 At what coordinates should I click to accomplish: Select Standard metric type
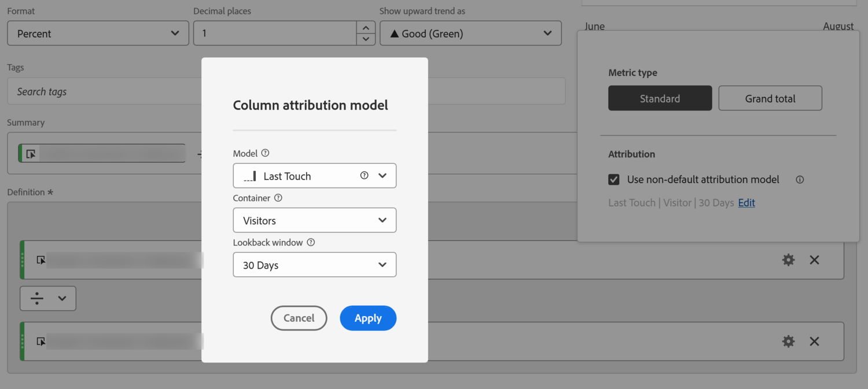coord(660,98)
